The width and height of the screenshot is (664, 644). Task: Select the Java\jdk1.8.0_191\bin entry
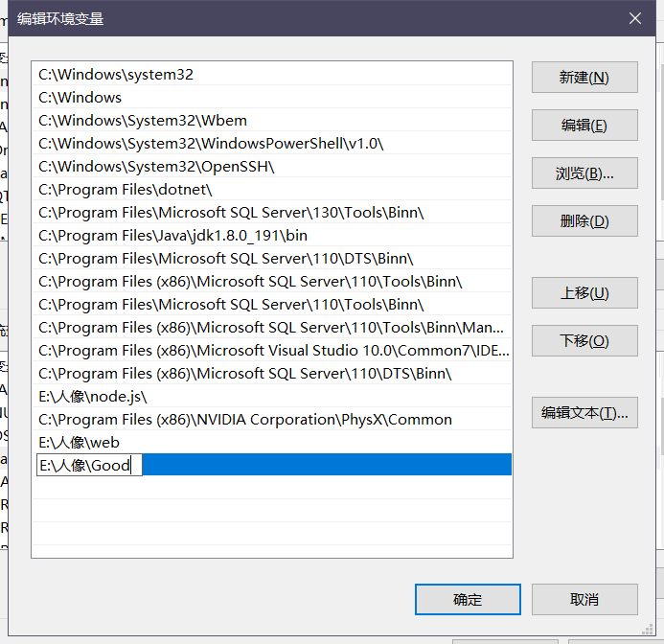[x=272, y=235]
